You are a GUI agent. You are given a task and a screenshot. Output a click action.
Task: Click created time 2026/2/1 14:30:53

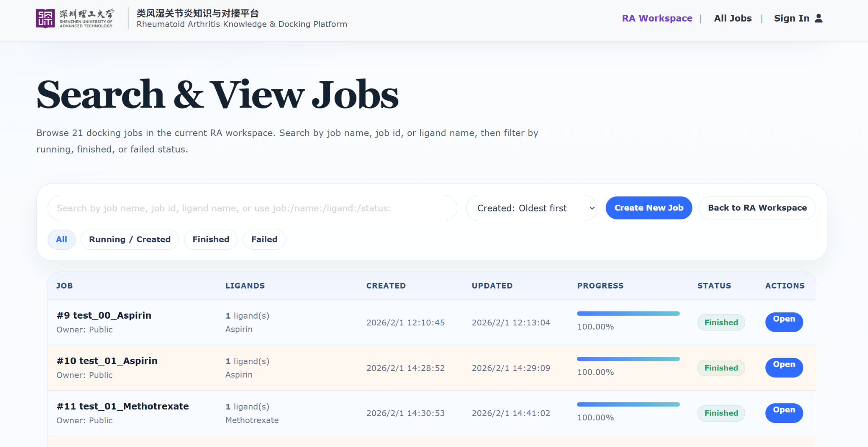(406, 413)
